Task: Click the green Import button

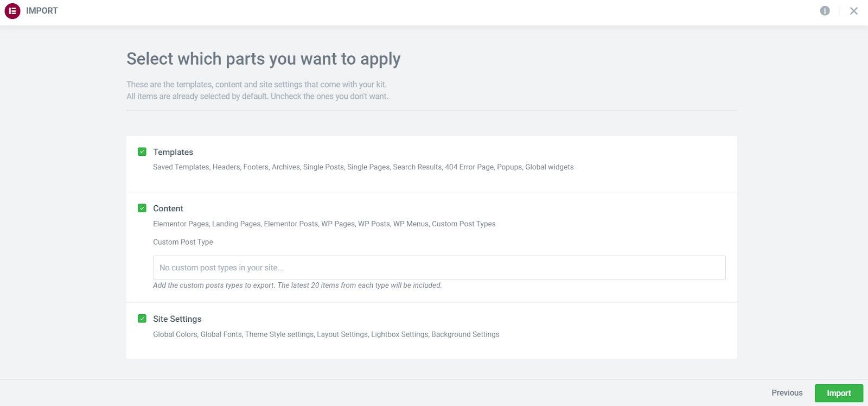Action: point(838,393)
